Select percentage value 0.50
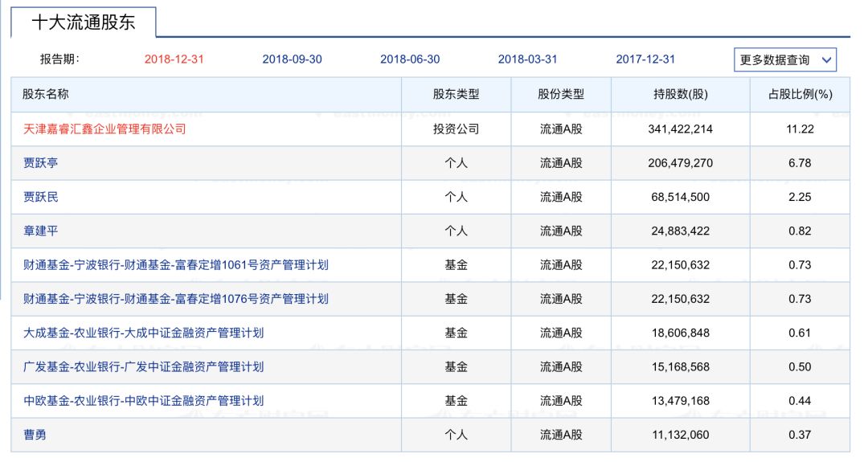868x462 pixels. tap(800, 367)
